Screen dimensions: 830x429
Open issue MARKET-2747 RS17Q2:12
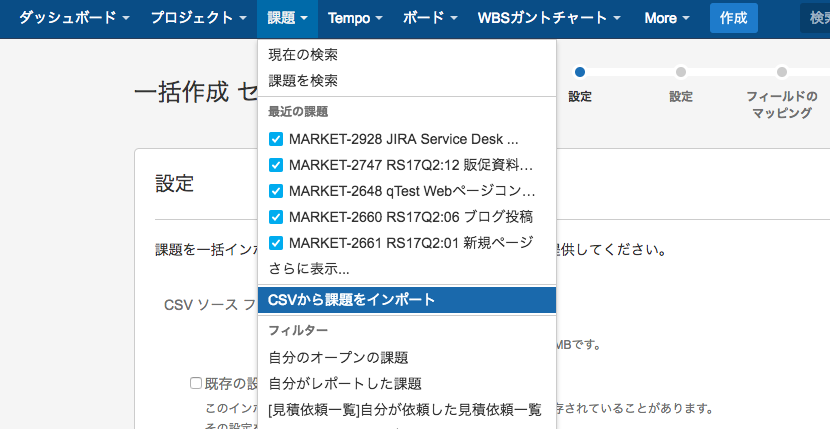pyautogui.click(x=407, y=165)
